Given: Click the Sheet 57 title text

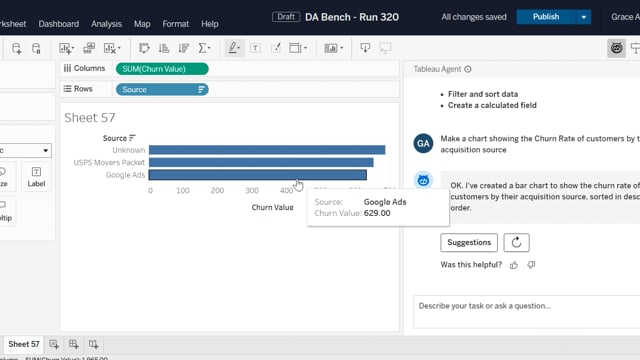Looking at the screenshot, I should (x=90, y=118).
